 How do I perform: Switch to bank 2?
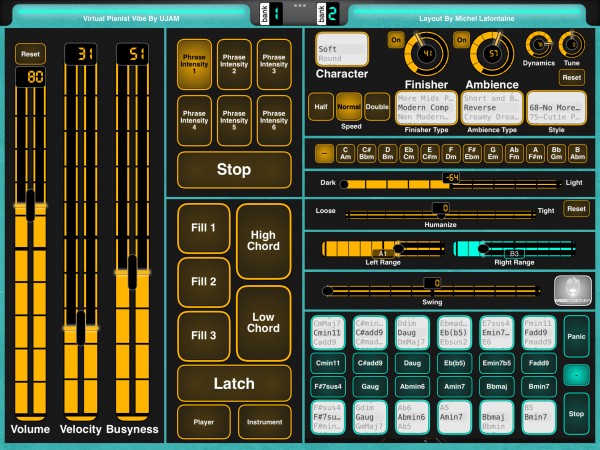328,14
